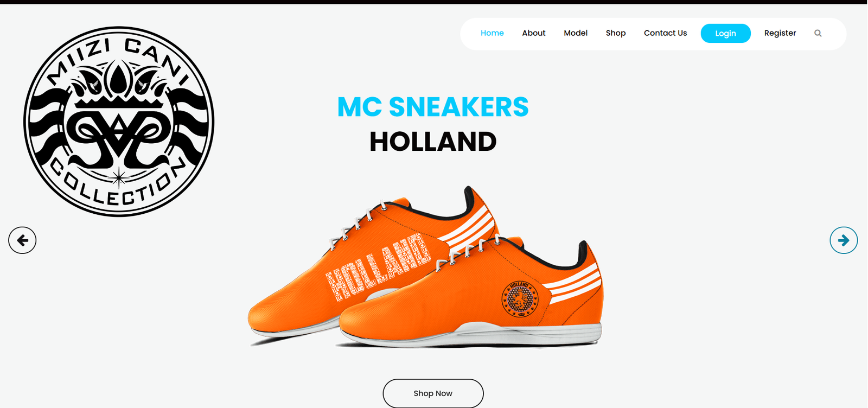Open the Shop menu link
The width and height of the screenshot is (868, 408).
coord(616,33)
